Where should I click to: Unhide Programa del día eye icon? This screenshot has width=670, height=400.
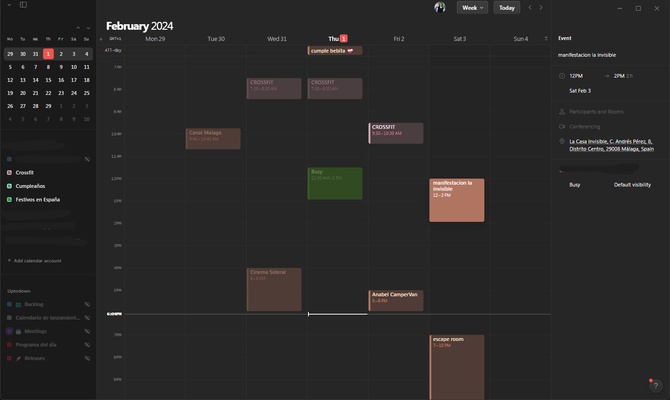(87, 344)
